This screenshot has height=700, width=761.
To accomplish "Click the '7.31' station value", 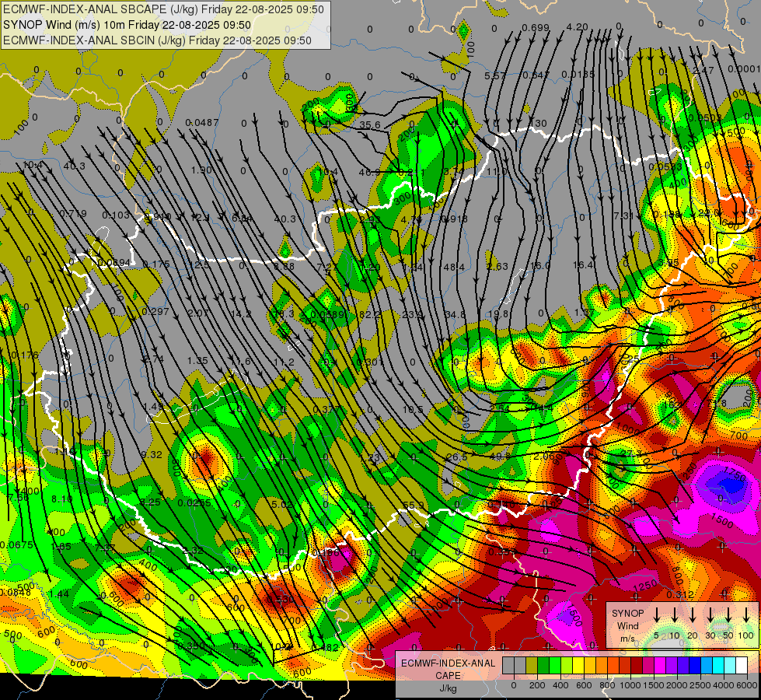I will (623, 215).
